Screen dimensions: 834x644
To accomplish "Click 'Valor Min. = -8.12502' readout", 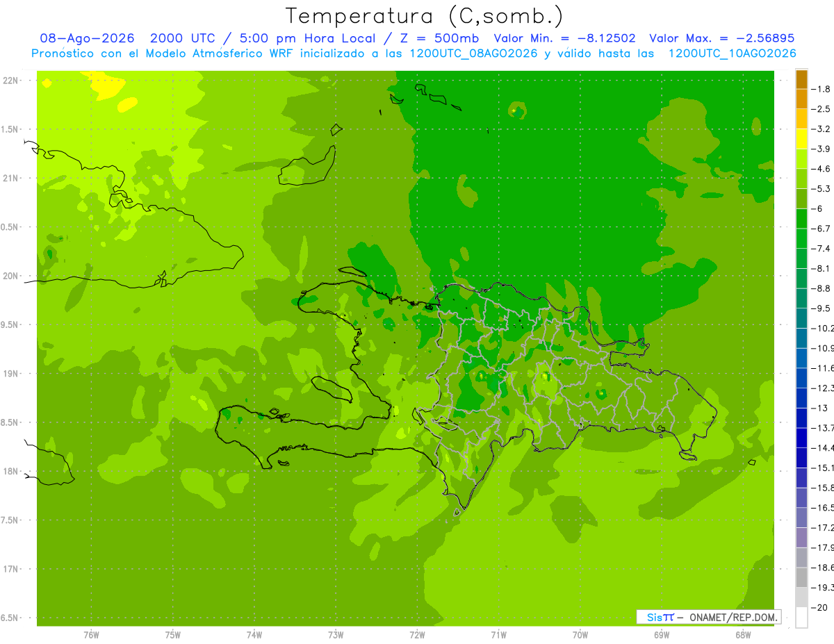I will coord(564,38).
